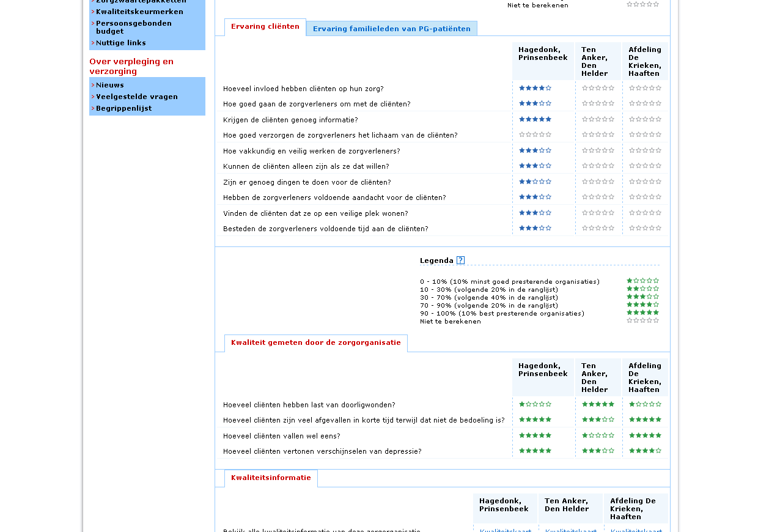Click the five-star icon in the 90 - 100% legend row
Image resolution: width=769 pixels, height=532 pixels.
[642, 312]
